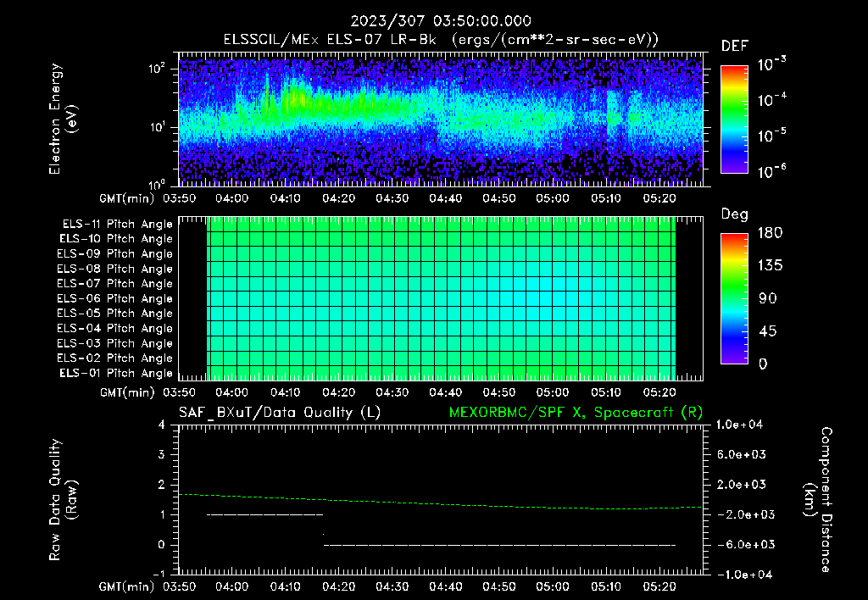The height and width of the screenshot is (600, 868).
Task: Click the Electron Energy (eV) axis label
Action: (x=63, y=119)
